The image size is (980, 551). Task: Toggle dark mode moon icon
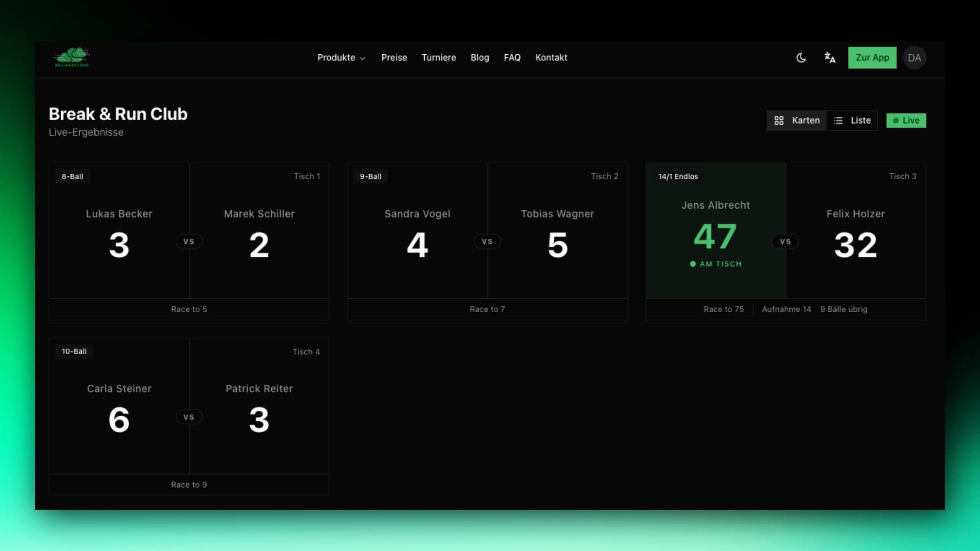pos(801,58)
